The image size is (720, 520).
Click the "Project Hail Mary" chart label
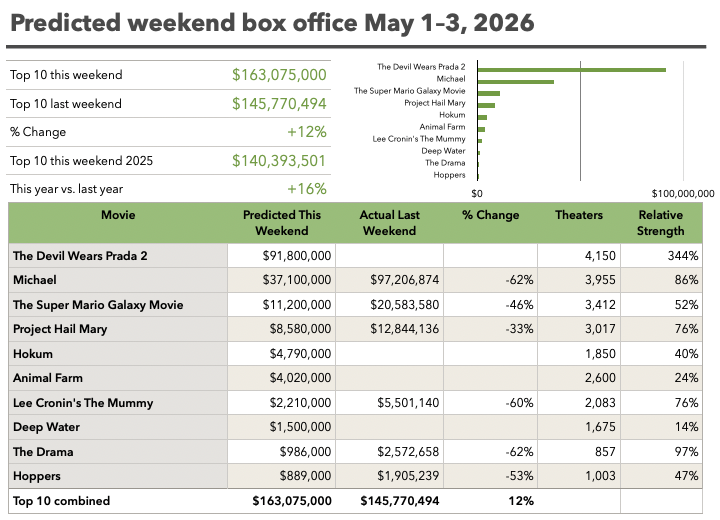coord(434,103)
